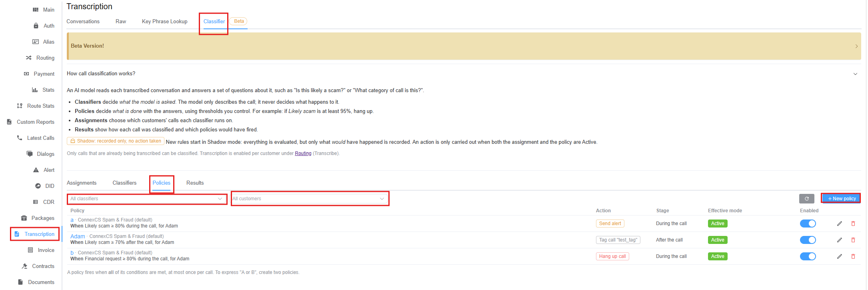868x290 pixels.
Task: Open Contracts from the sidebar
Action: click(x=38, y=266)
